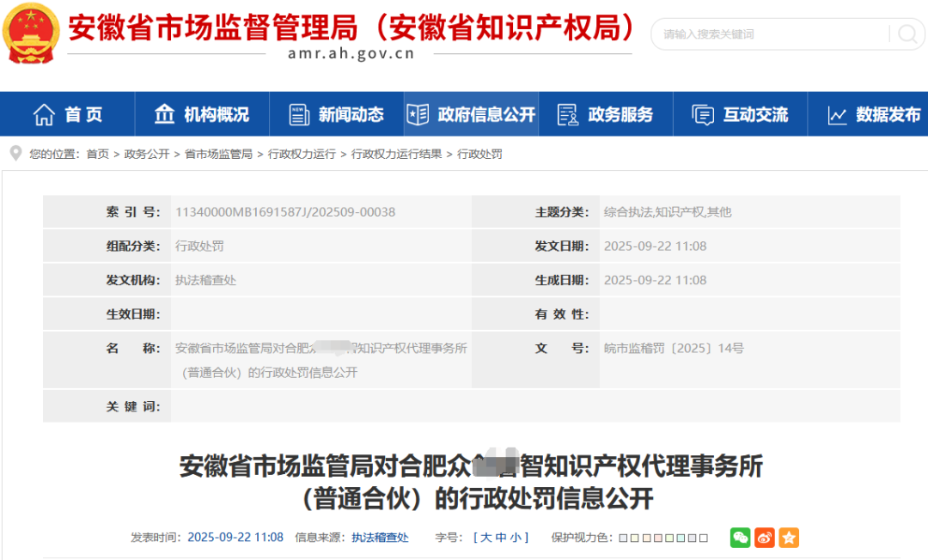Click the chart icon beside 数据发布
Screen dimensions: 928x560
click(837, 115)
